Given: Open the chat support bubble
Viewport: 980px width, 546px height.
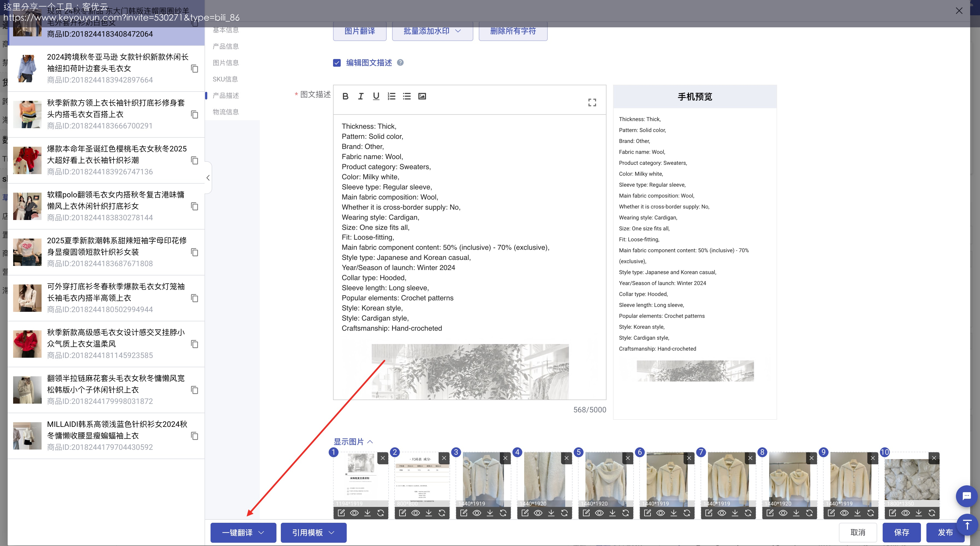Looking at the screenshot, I should coord(966,496).
